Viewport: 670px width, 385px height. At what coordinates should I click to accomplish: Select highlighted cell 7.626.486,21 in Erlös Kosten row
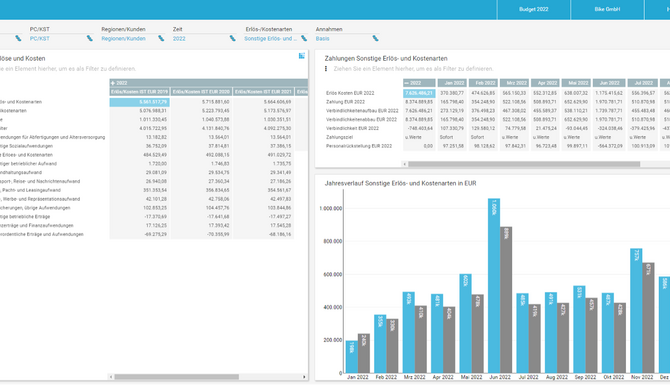(x=419, y=93)
